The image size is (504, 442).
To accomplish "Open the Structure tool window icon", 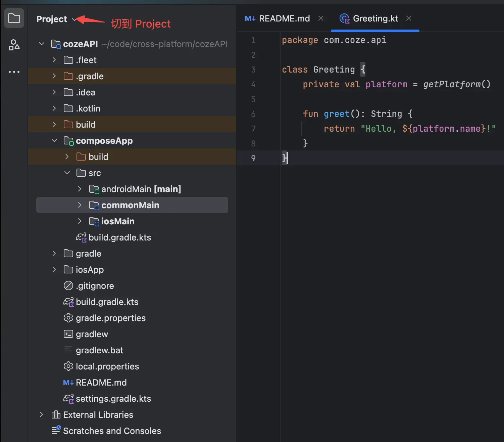I will pos(14,45).
